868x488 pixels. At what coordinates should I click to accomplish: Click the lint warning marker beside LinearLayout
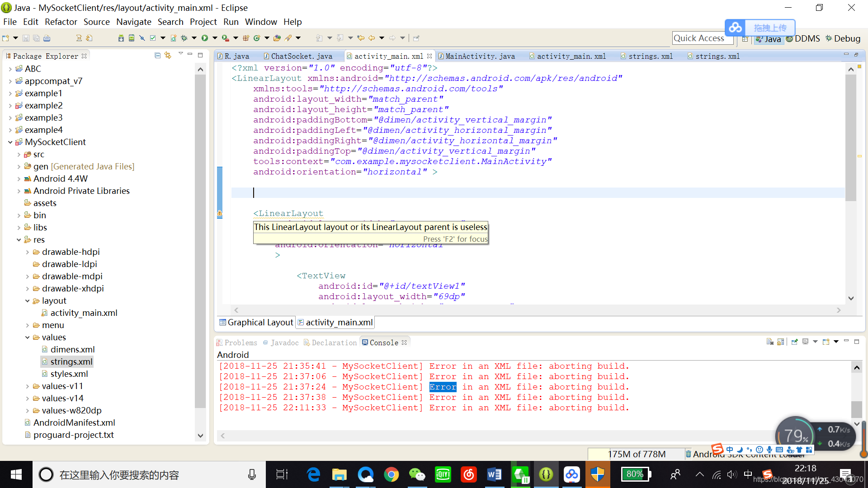(x=220, y=213)
